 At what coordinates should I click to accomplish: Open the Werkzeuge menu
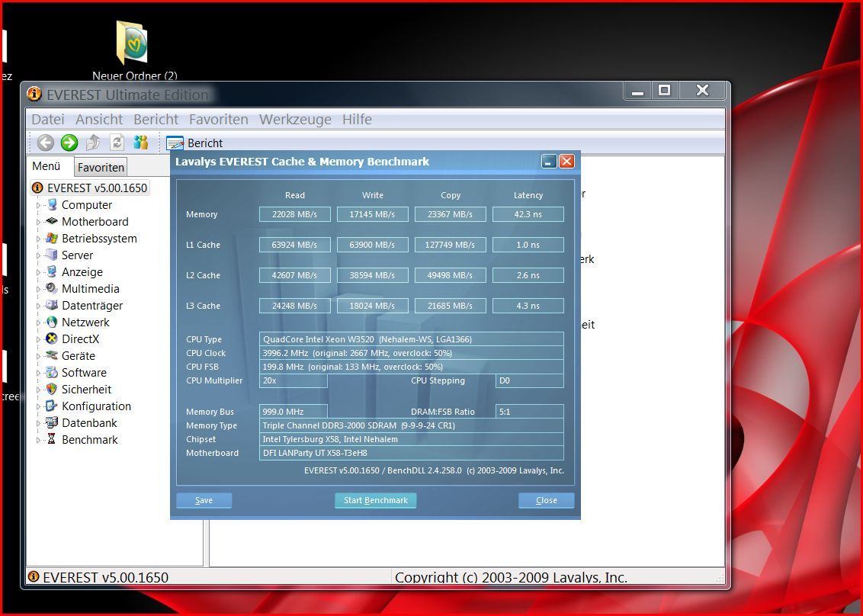pos(296,120)
